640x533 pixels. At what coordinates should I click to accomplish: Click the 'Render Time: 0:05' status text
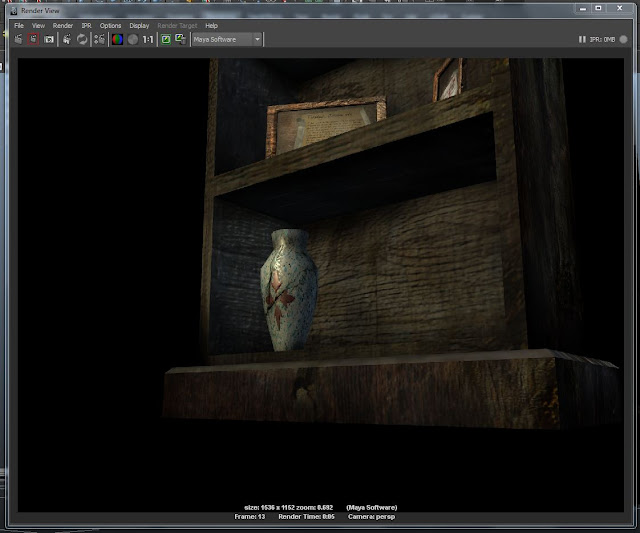(x=307, y=517)
